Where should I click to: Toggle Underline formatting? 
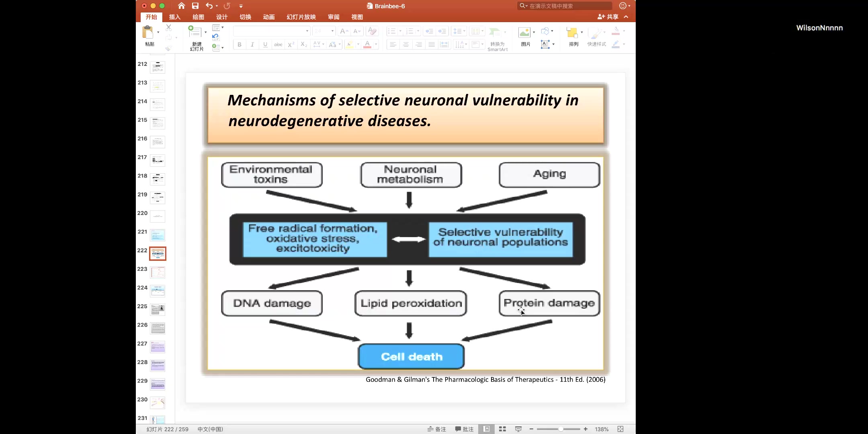(x=265, y=45)
